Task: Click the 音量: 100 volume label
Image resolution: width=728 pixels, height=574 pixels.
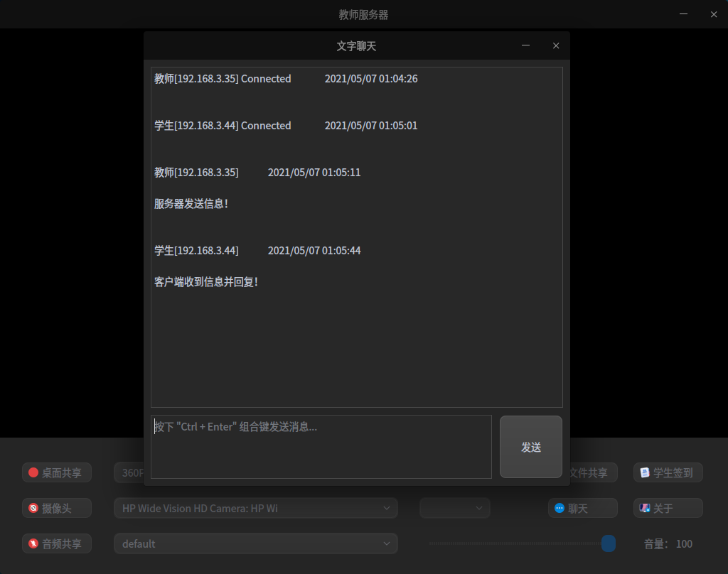Action: click(x=668, y=544)
